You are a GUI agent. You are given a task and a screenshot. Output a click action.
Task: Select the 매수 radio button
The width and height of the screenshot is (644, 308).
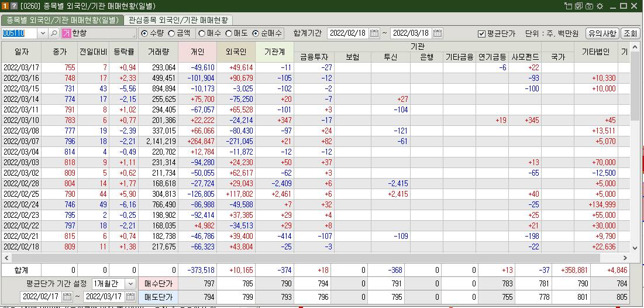click(x=202, y=33)
